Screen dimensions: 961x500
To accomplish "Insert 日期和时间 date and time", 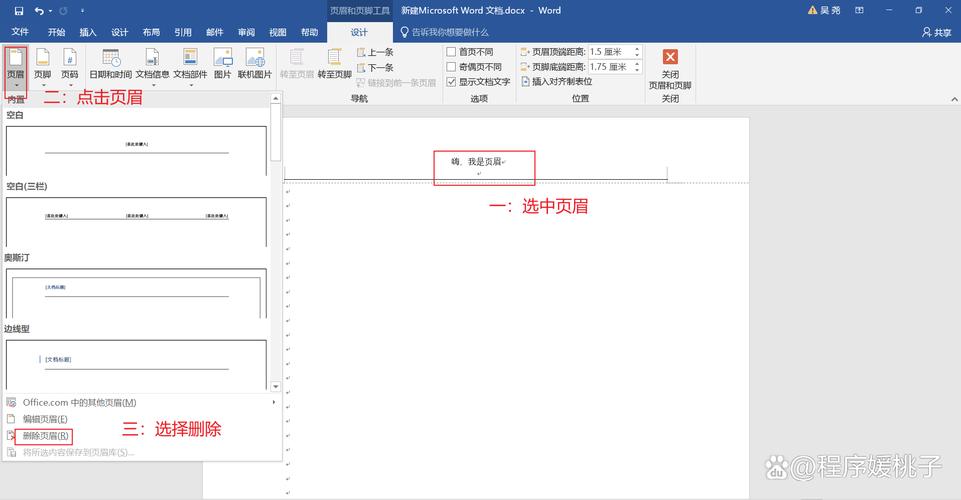I will pyautogui.click(x=111, y=64).
